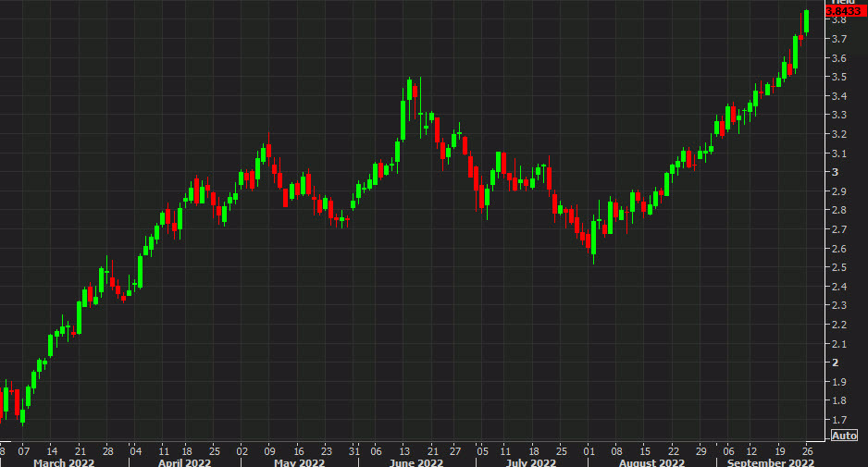Select the April 2022 month label
868x467 pixels.
click(184, 461)
